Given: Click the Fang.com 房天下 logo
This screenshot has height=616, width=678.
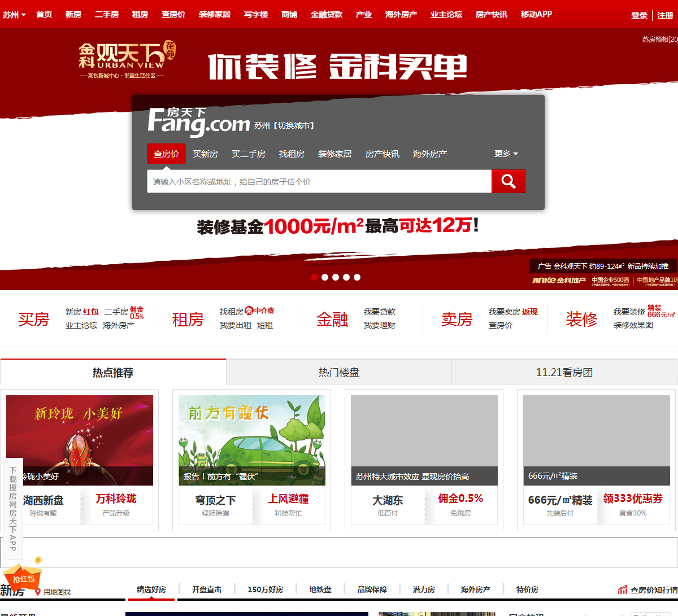Looking at the screenshot, I should click(x=199, y=121).
